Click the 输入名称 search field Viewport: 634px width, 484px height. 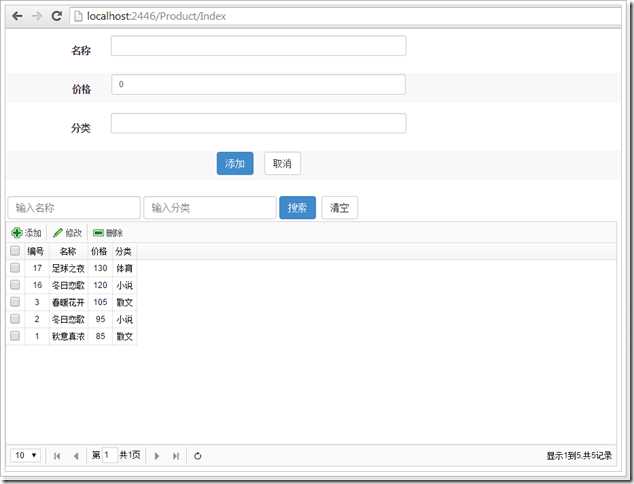click(x=74, y=208)
